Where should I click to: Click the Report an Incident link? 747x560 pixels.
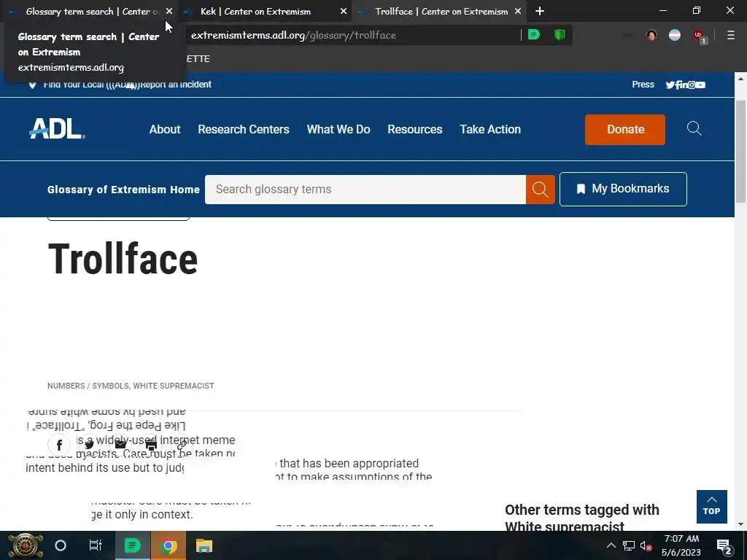click(x=176, y=85)
